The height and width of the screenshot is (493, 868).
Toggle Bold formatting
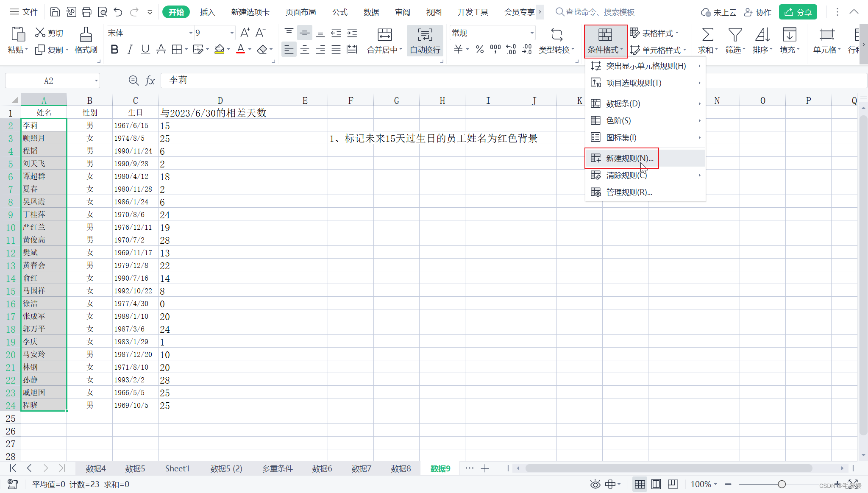(114, 50)
